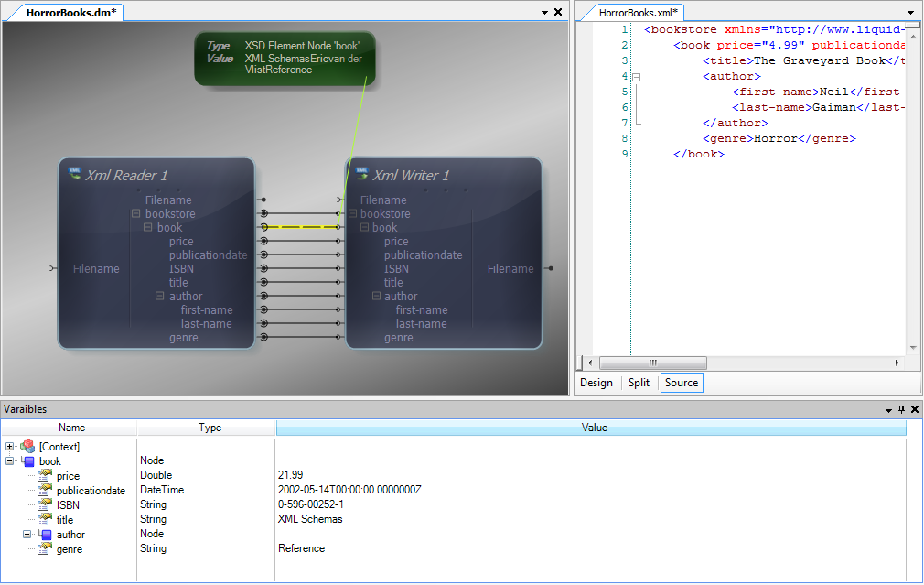Select genre row in Xml Reader 1
The width and height of the screenshot is (924, 585).
(183, 337)
